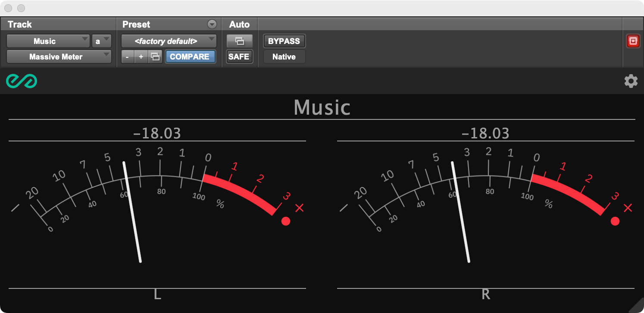This screenshot has height=313, width=644.
Task: Open the insert position 'a' selector
Action: point(102,41)
